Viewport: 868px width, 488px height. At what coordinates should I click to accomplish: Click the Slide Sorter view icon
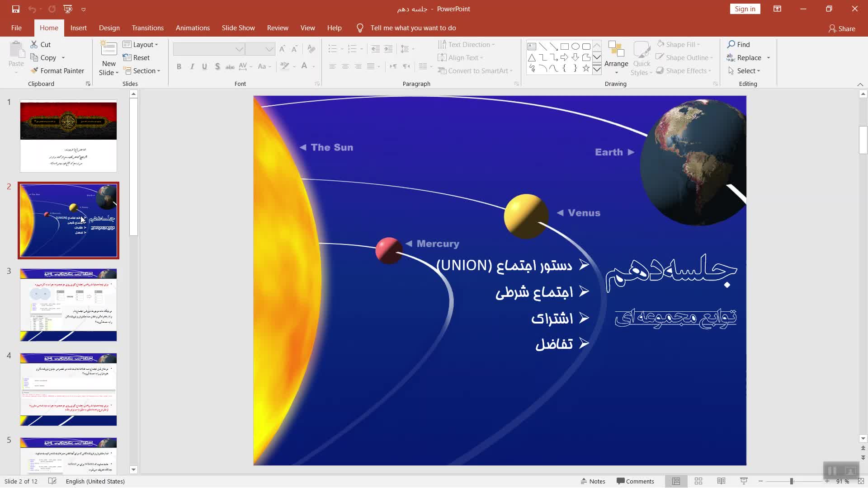(698, 481)
